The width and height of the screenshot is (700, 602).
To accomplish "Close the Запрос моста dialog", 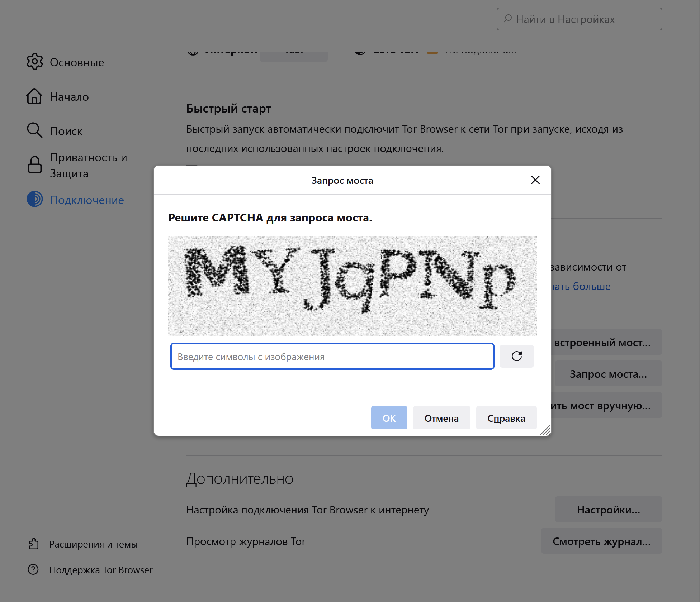I will tap(535, 180).
